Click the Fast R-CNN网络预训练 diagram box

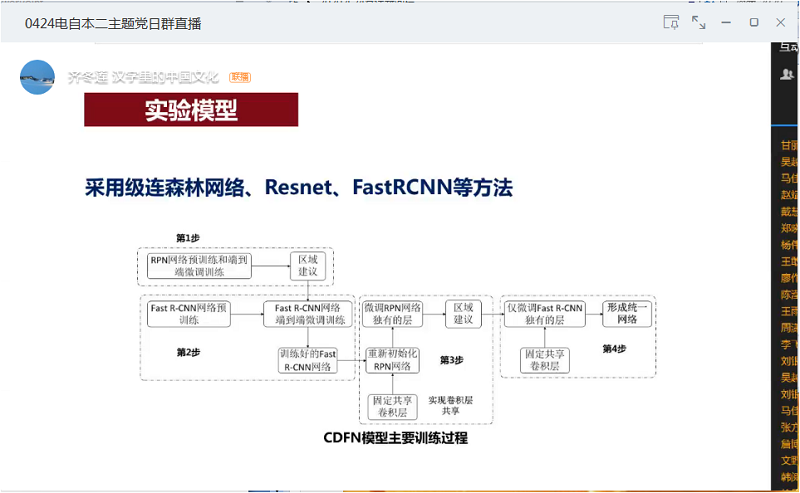click(x=190, y=314)
